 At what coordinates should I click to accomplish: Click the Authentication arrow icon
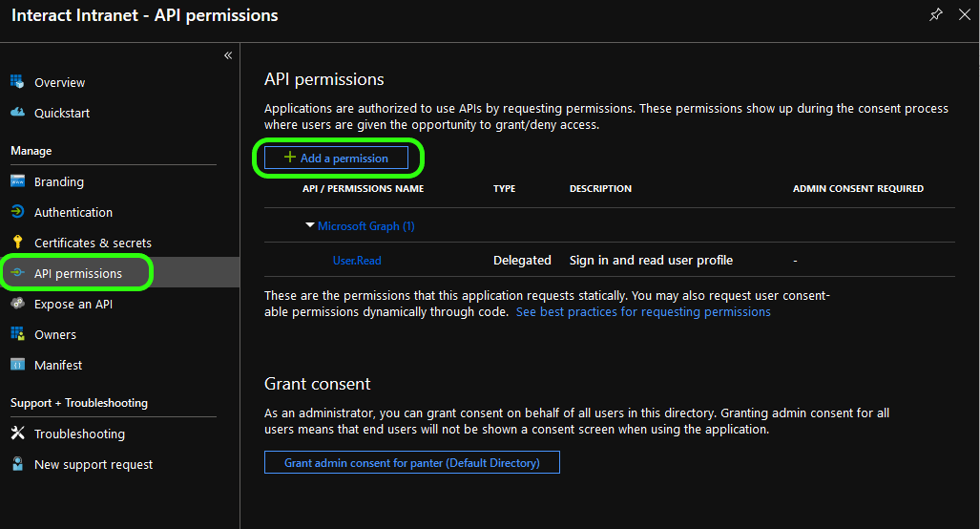tap(17, 211)
